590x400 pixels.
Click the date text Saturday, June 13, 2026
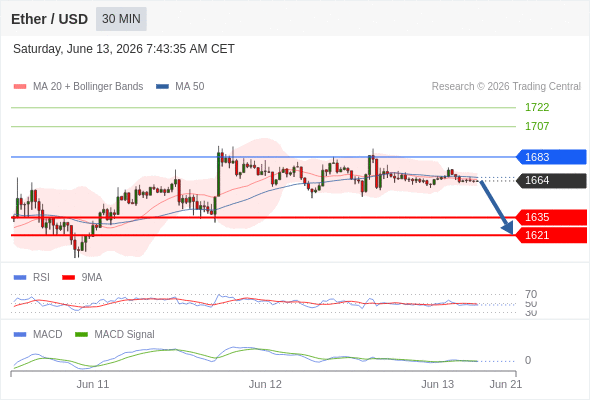coord(78,49)
